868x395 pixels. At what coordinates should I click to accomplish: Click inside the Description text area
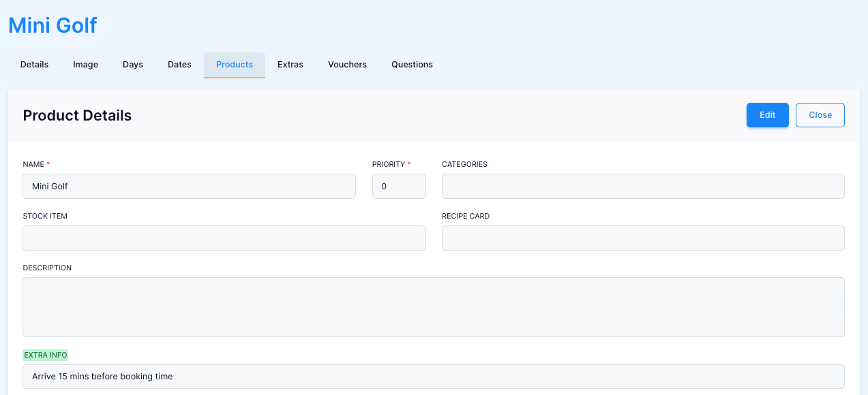434,307
